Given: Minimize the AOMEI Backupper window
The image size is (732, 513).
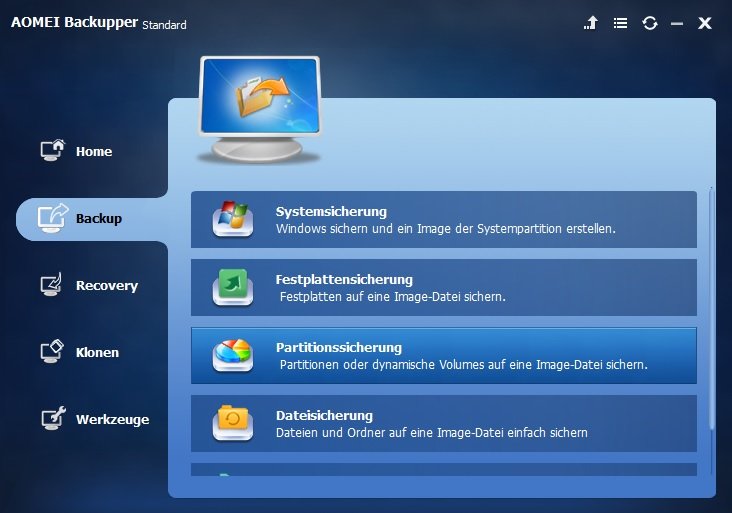Looking at the screenshot, I should coord(677,23).
